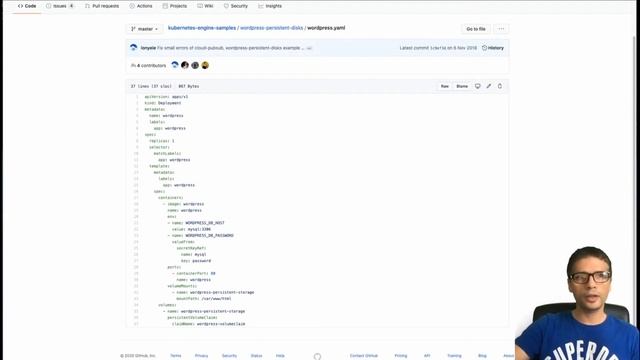Select code line claimName: wordpress-volumeclaim
The width and height of the screenshot is (640, 360).
click(x=209, y=324)
